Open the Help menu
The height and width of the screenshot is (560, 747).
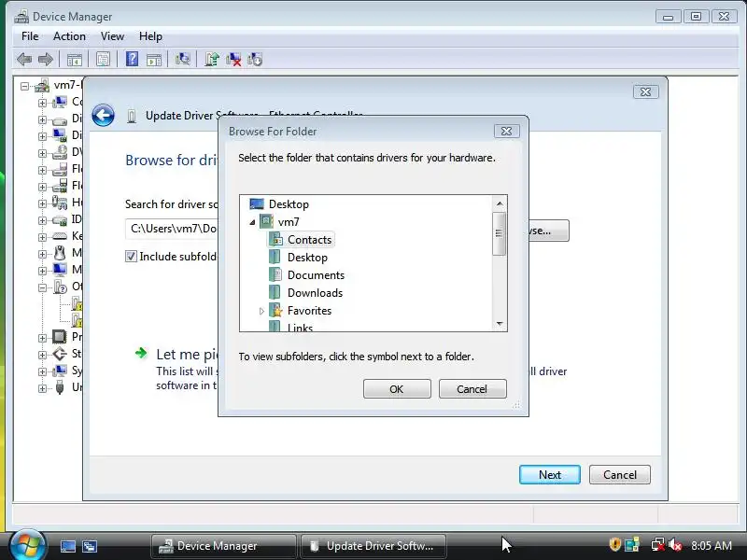pyautogui.click(x=150, y=36)
